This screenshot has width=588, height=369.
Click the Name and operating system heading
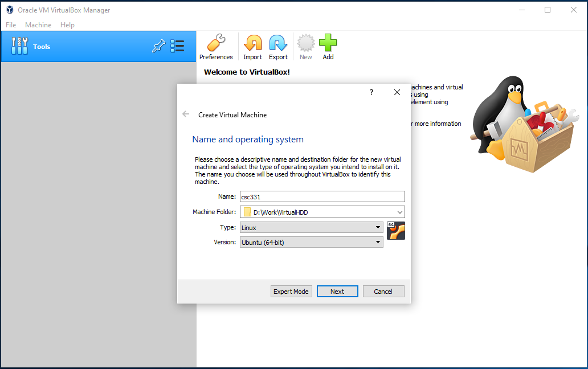pyautogui.click(x=248, y=140)
